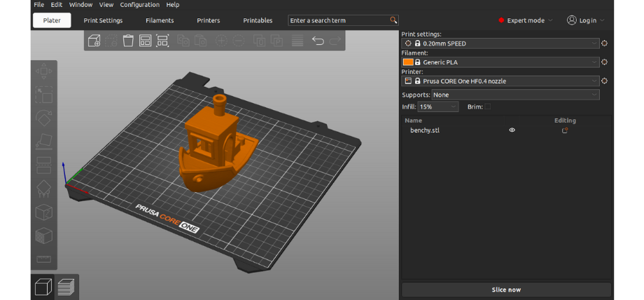Click the Name column header

tap(413, 121)
